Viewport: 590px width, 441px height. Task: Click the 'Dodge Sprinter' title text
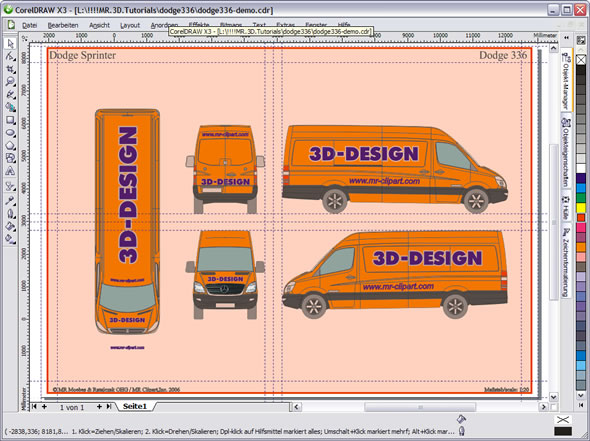[x=82, y=55]
